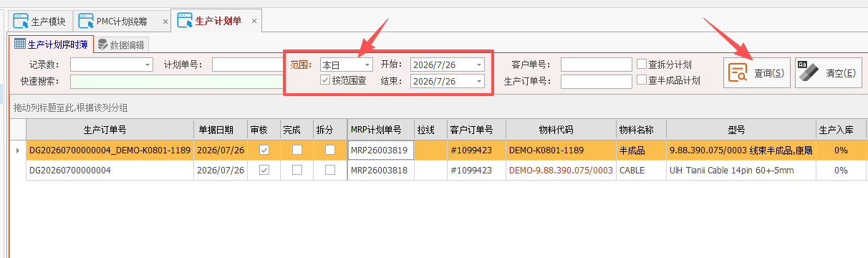Enable the 查半成品计划 checkbox
The width and height of the screenshot is (868, 258).
click(642, 80)
